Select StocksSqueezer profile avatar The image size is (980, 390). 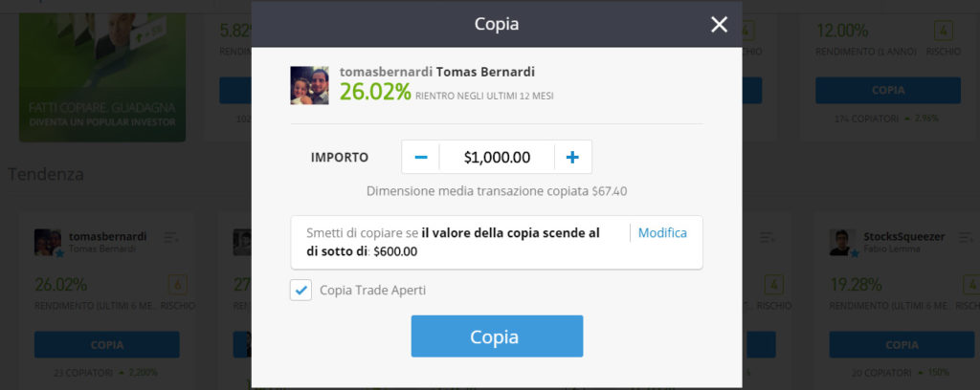pos(842,242)
